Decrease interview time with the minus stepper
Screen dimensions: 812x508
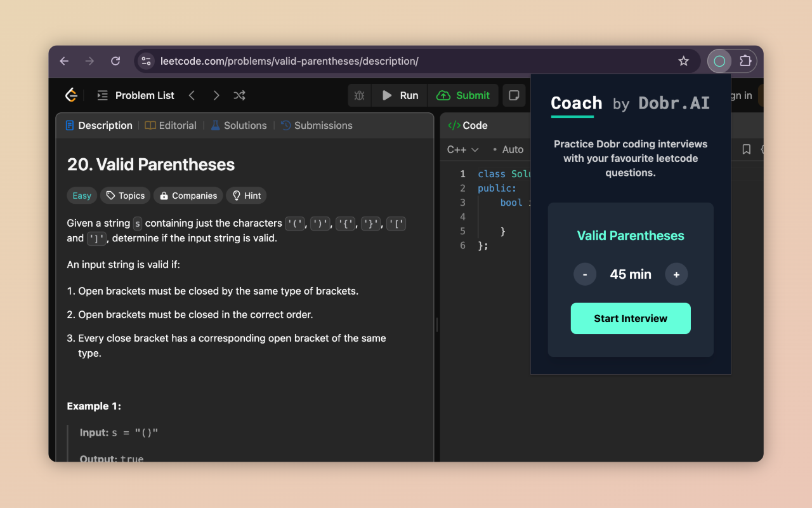(585, 274)
